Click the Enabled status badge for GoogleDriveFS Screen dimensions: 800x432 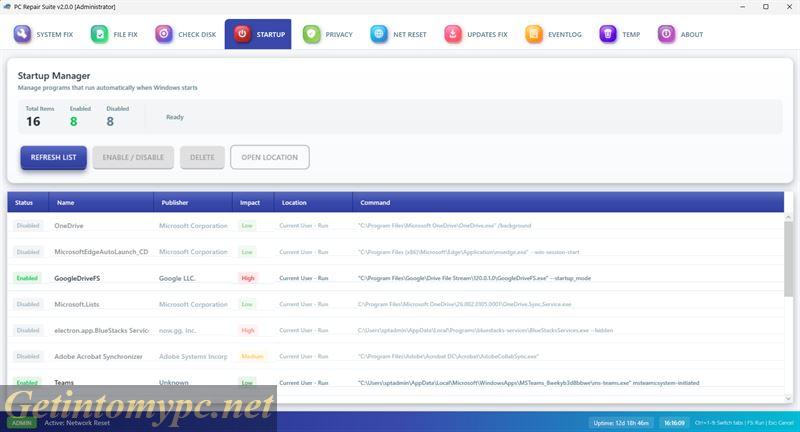click(x=27, y=278)
